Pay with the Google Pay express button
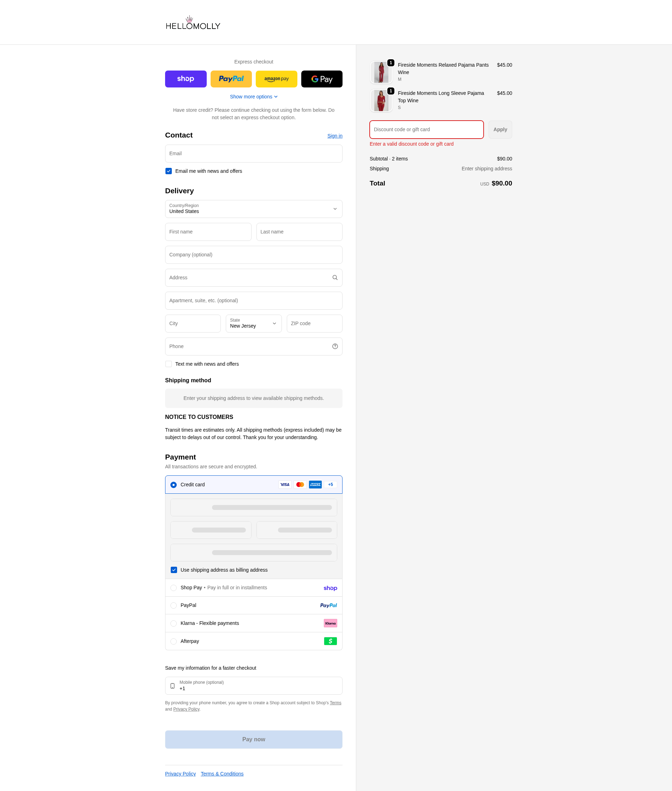This screenshot has width=672, height=791. click(x=321, y=79)
